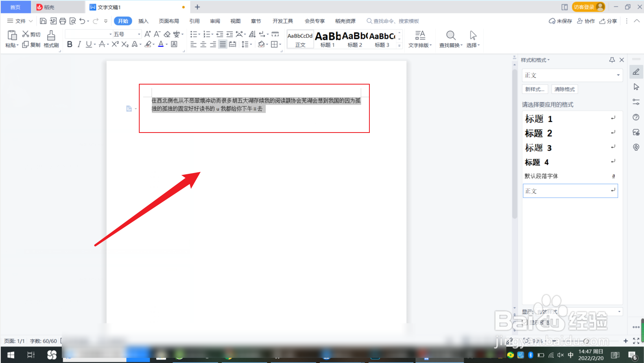Image resolution: width=644 pixels, height=363 pixels.
Task: Switch to the 引用 tab
Action: coord(194,21)
